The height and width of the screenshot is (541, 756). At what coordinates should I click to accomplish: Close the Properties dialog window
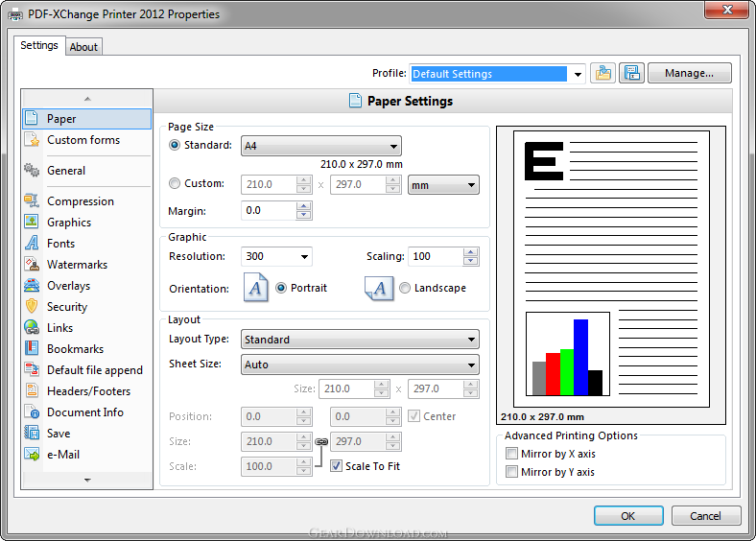[728, 10]
